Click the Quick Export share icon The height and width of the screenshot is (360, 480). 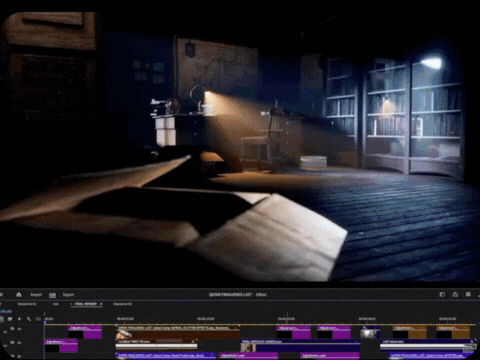click(x=455, y=294)
